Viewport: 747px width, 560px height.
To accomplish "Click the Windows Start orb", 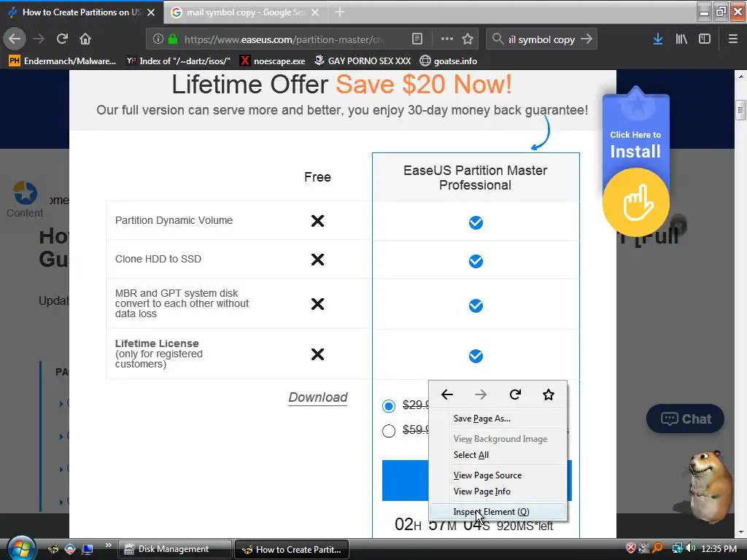I will (x=21, y=548).
